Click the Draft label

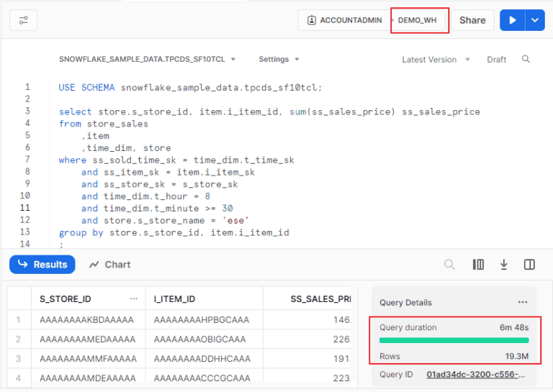click(x=497, y=60)
